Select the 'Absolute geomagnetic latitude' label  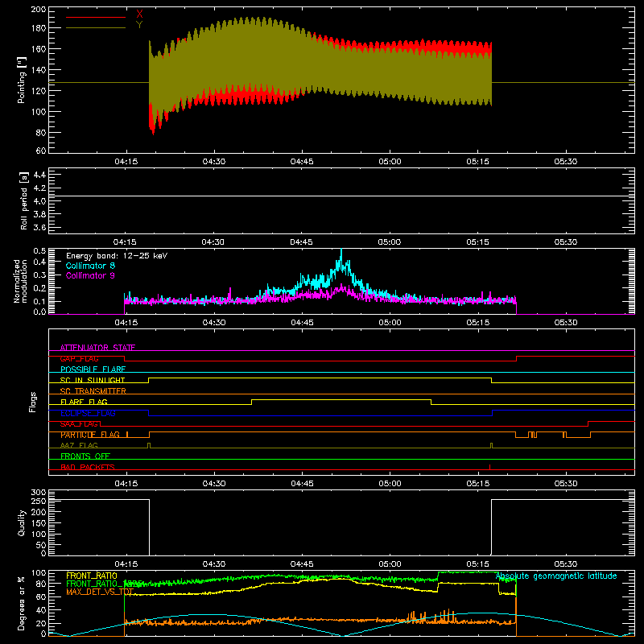[x=556, y=576]
